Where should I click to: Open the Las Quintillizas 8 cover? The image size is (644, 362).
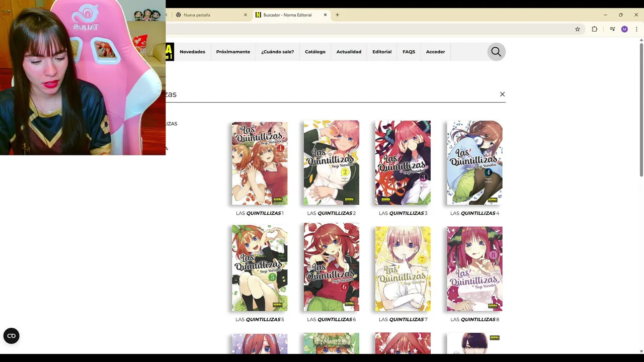click(474, 268)
